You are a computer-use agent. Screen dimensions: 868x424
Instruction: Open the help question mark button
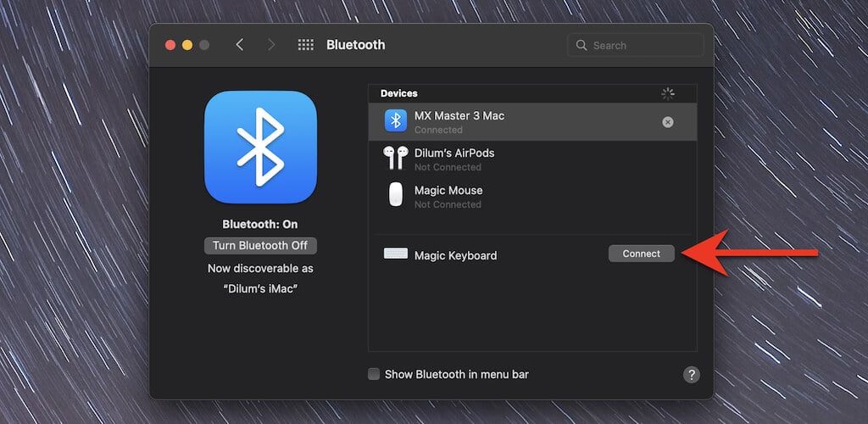(691, 375)
